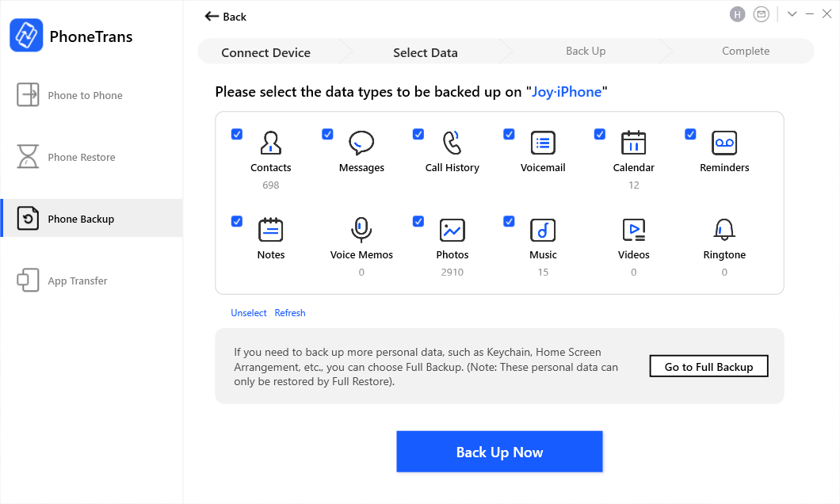
Task: Open the user account H avatar
Action: 737,14
